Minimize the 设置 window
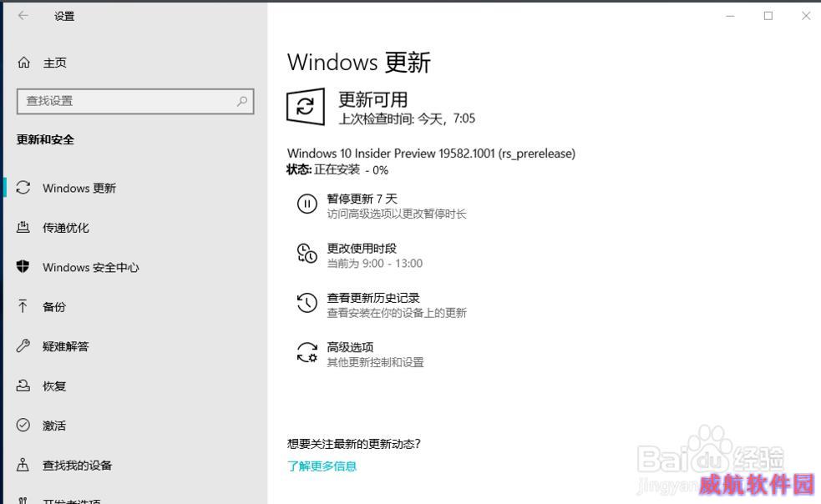The width and height of the screenshot is (821, 504). pos(731,16)
